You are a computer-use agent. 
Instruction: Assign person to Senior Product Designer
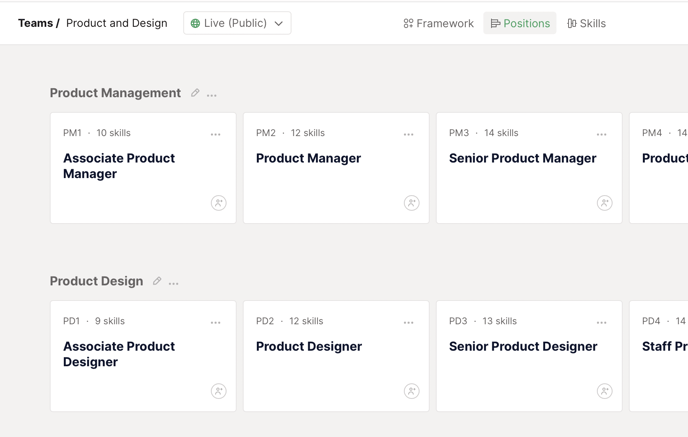click(x=604, y=391)
